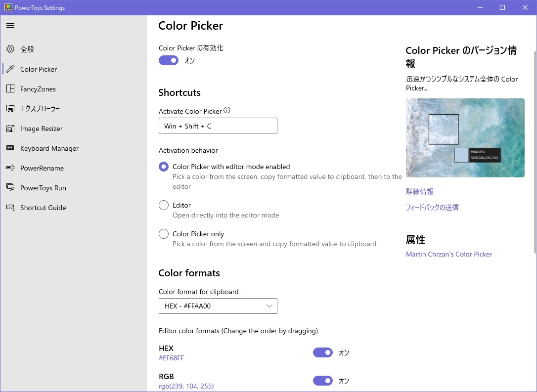Click the Color Picker のバージョン情報 heading
The height and width of the screenshot is (392, 537).
pos(461,57)
